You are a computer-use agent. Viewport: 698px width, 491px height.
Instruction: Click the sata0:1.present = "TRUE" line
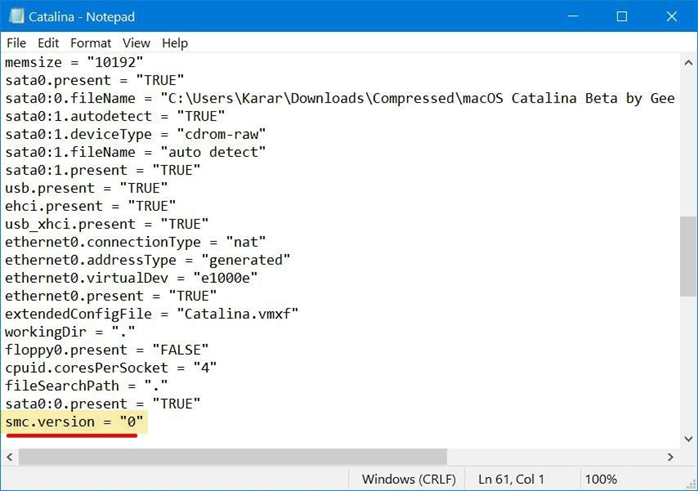(103, 170)
